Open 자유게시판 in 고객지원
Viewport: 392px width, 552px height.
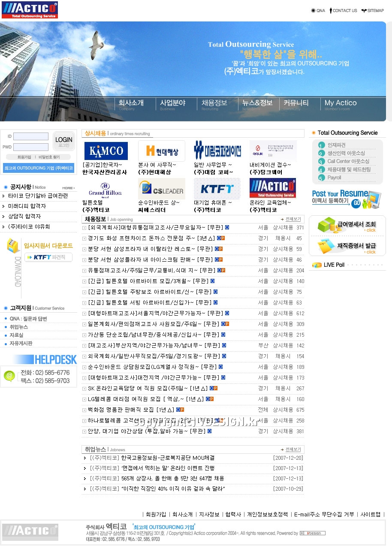point(21,343)
